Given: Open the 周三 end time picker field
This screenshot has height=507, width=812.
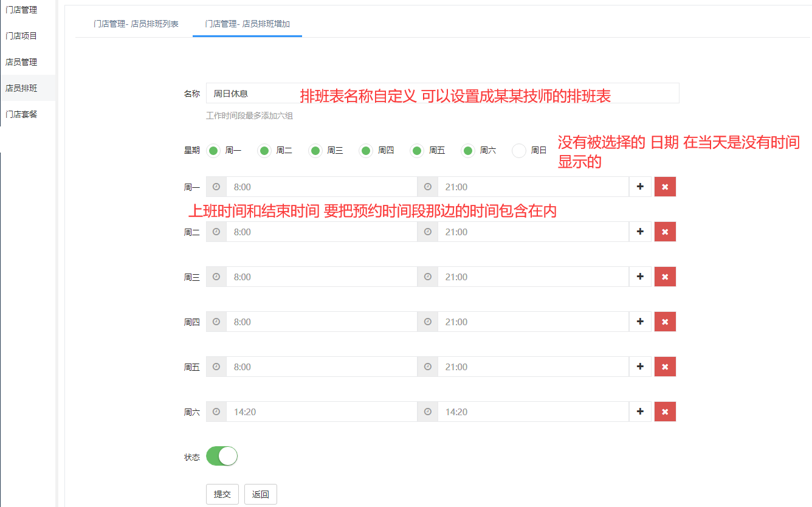Looking at the screenshot, I should point(532,277).
